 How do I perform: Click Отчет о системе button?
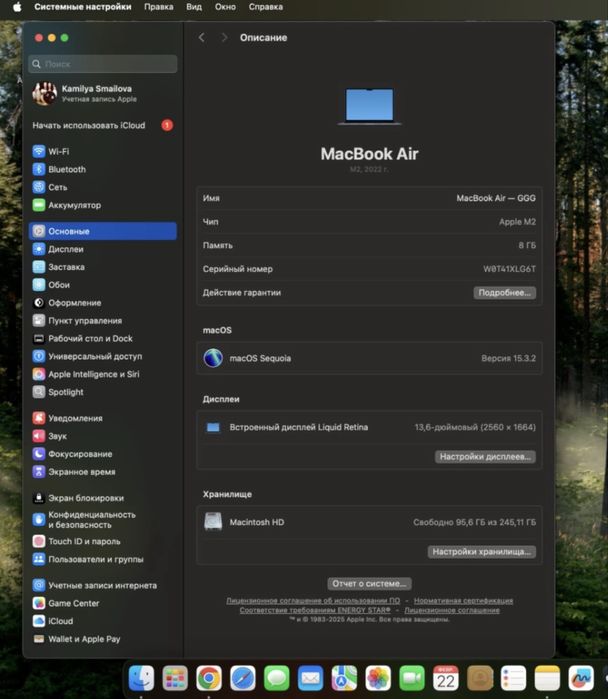click(369, 584)
